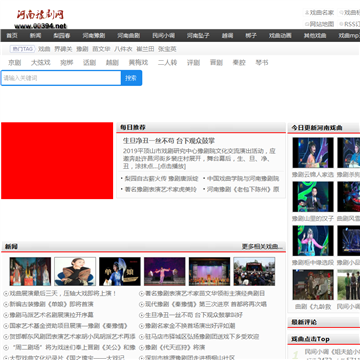Open news thumbnail of wide stage performance
360x360 pixels.
point(209,271)
